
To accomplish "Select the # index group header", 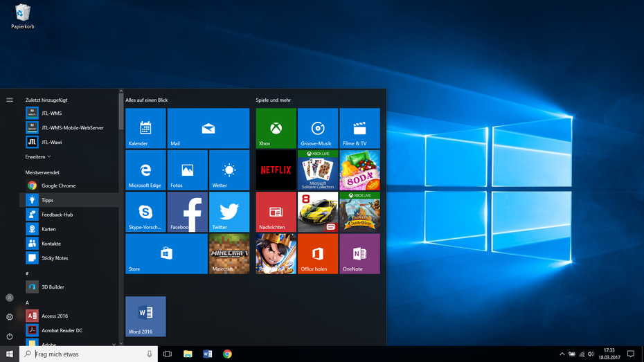I will pyautogui.click(x=27, y=273).
